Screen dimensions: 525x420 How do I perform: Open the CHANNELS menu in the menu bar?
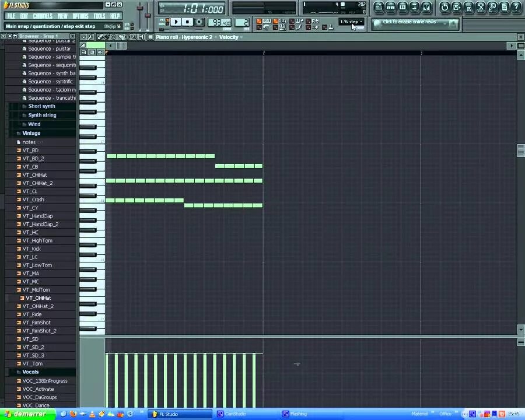[x=42, y=16]
